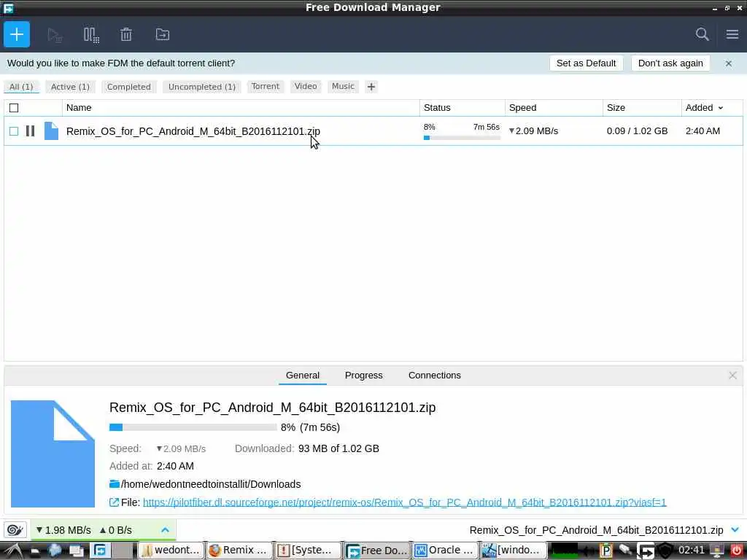Image resolution: width=747 pixels, height=560 pixels.
Task: Close the details panel
Action: 732,376
